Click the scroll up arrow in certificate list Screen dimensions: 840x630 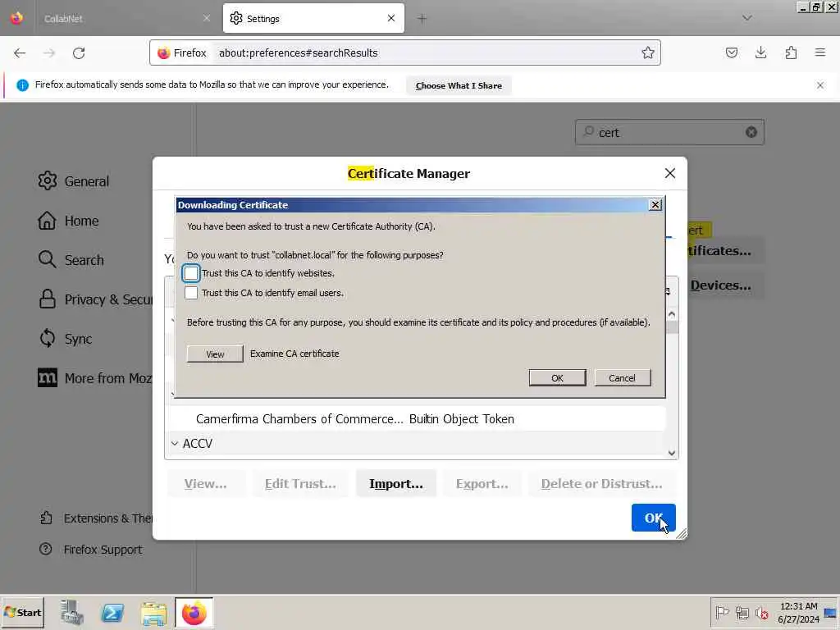[672, 314]
